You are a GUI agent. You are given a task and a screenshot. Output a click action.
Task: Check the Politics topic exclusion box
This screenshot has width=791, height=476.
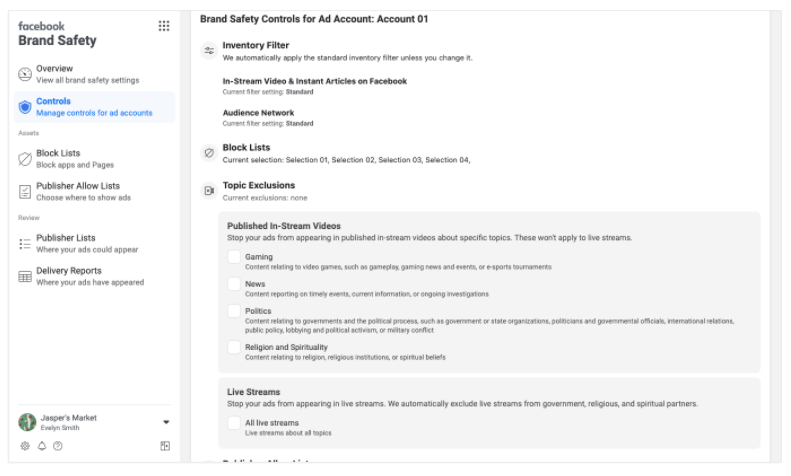point(234,311)
